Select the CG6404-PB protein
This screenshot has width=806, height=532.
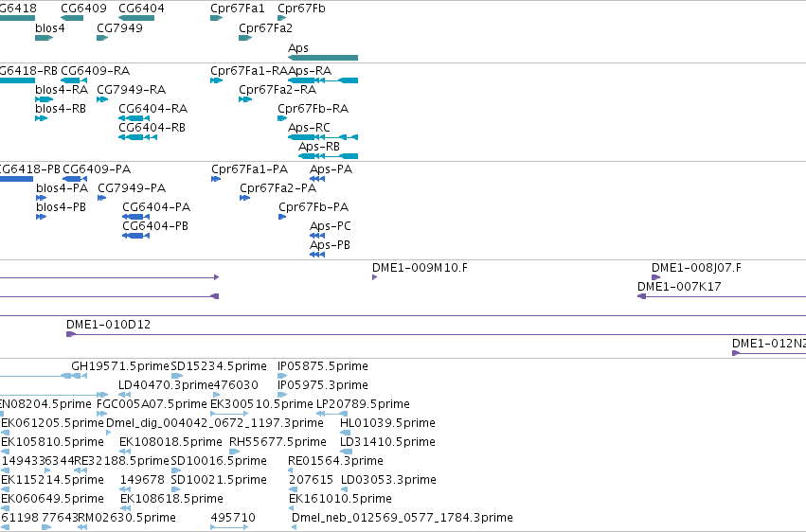point(135,236)
